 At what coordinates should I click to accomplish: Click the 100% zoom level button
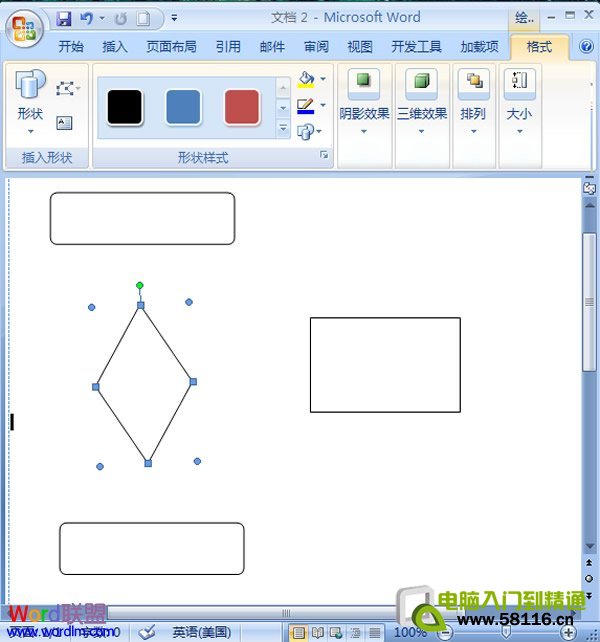[410, 632]
